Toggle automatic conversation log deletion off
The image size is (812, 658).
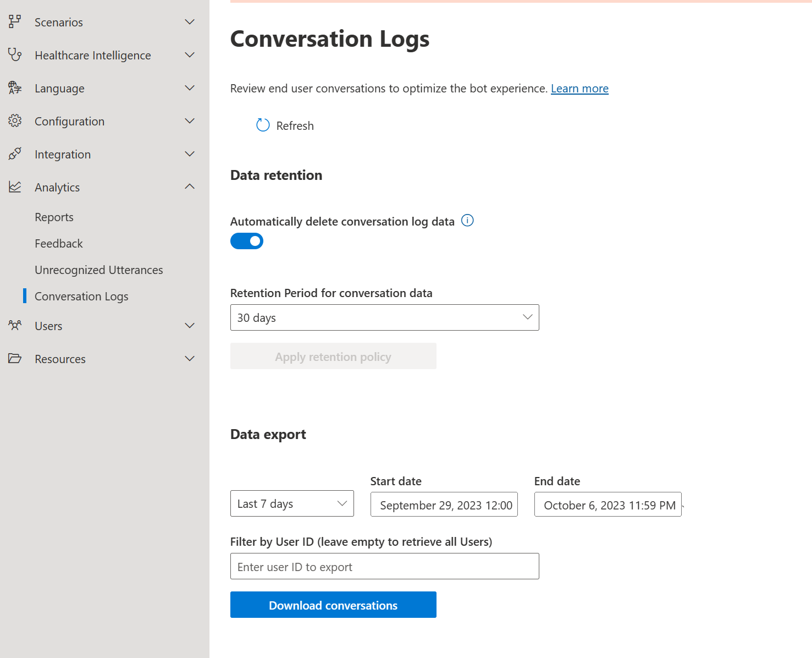pyautogui.click(x=247, y=241)
